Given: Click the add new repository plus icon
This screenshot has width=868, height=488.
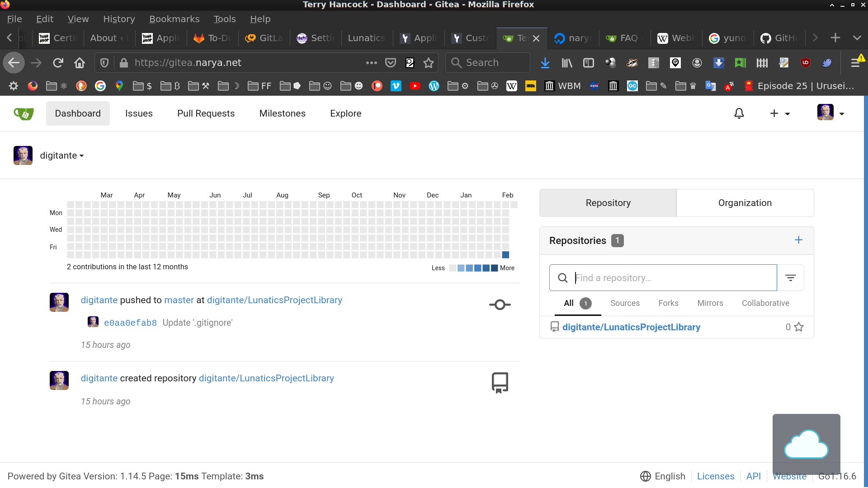Looking at the screenshot, I should (x=798, y=240).
